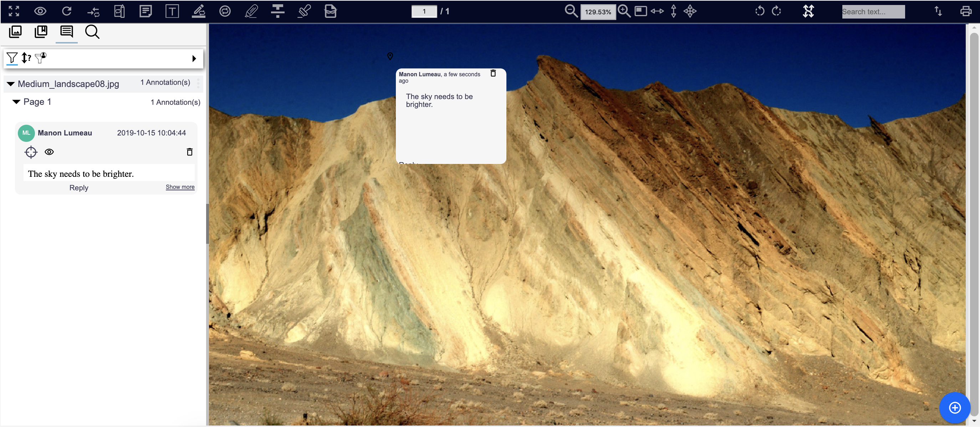Image resolution: width=980 pixels, height=427 pixels.
Task: Open the document options kebab menu
Action: point(198,83)
